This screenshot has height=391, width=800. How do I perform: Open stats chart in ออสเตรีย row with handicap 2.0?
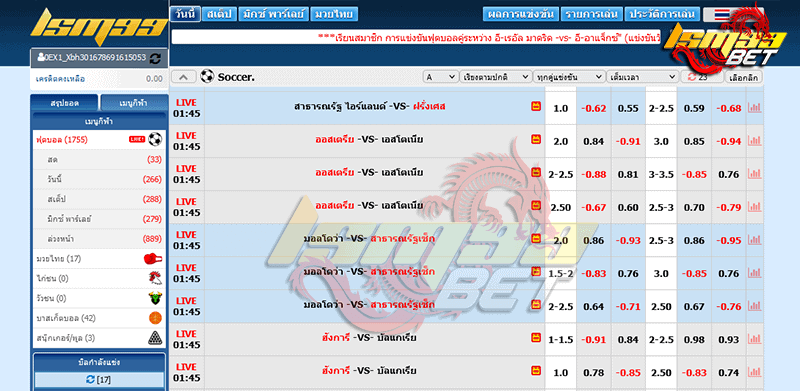754,141
